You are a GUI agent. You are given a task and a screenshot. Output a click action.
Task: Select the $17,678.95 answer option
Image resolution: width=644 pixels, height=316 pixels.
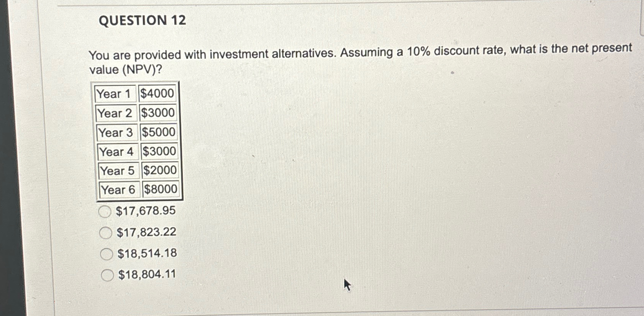(x=106, y=211)
